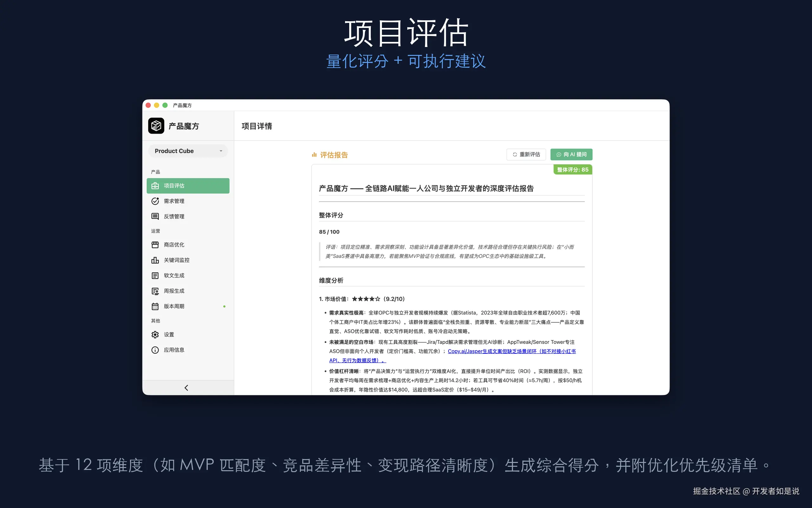Click the 软文生成 document icon

click(155, 276)
